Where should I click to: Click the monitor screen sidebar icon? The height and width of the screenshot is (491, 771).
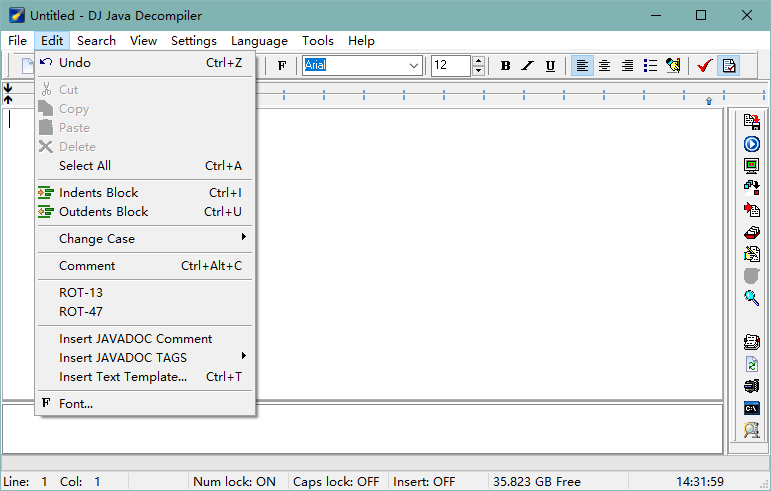(x=751, y=166)
